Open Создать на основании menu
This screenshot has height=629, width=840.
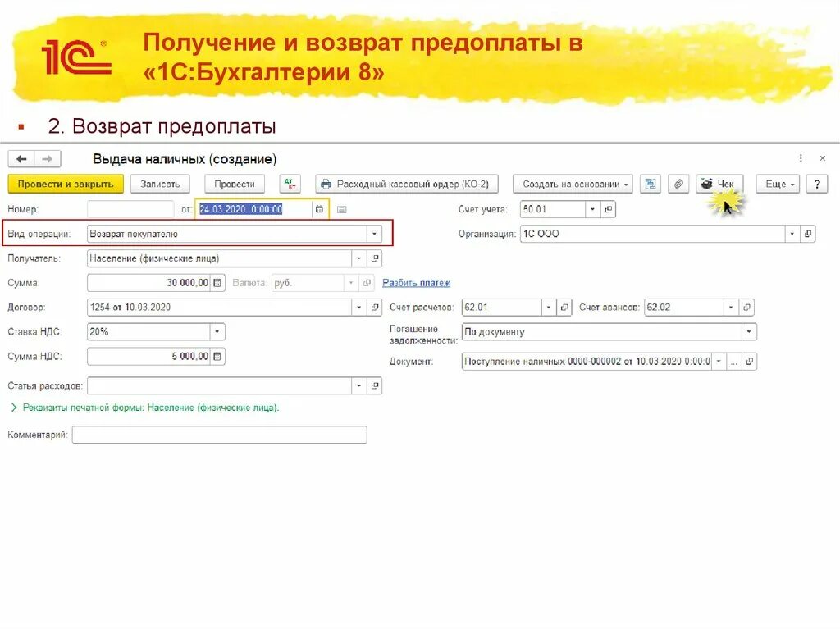[x=573, y=184]
